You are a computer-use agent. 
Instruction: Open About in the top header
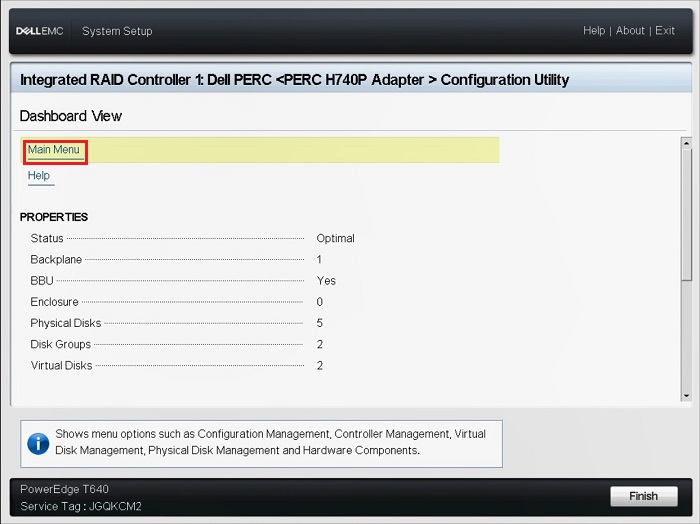click(630, 31)
